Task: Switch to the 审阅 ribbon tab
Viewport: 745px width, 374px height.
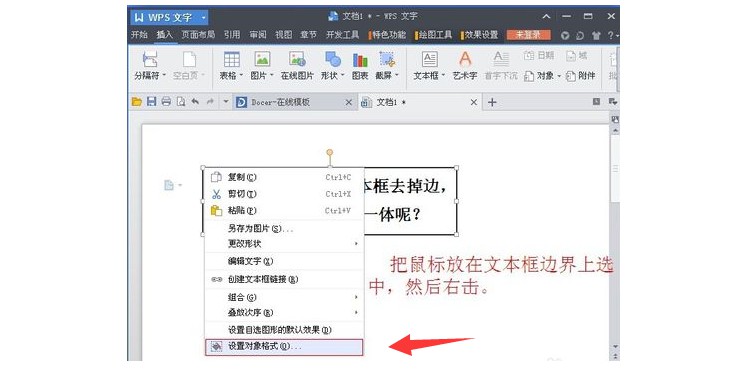Action: [x=258, y=35]
